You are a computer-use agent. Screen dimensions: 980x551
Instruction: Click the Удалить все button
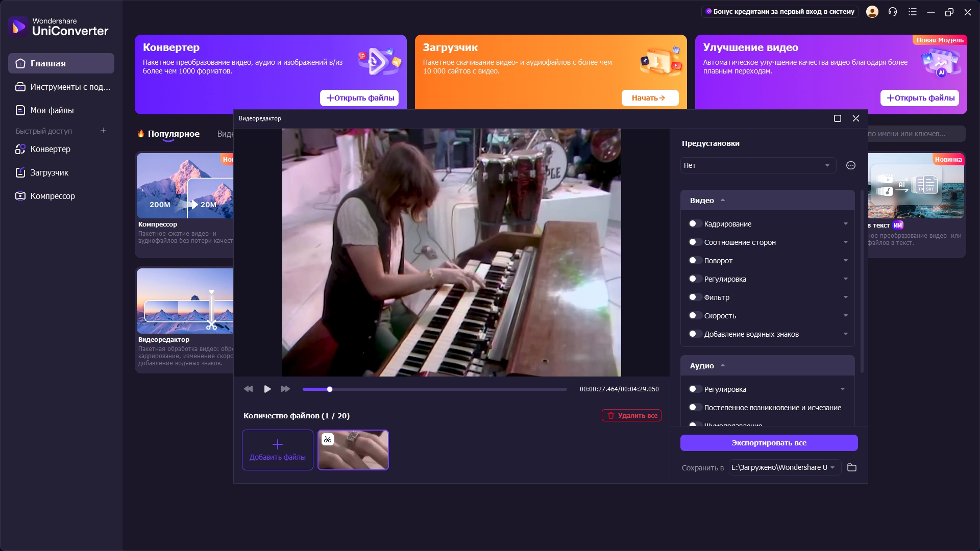pyautogui.click(x=631, y=416)
